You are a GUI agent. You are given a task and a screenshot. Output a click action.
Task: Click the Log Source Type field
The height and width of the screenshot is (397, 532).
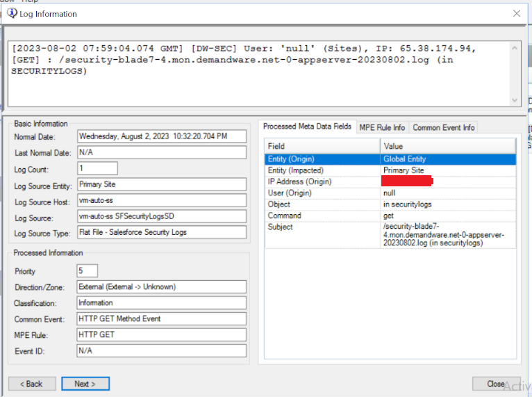click(x=161, y=232)
